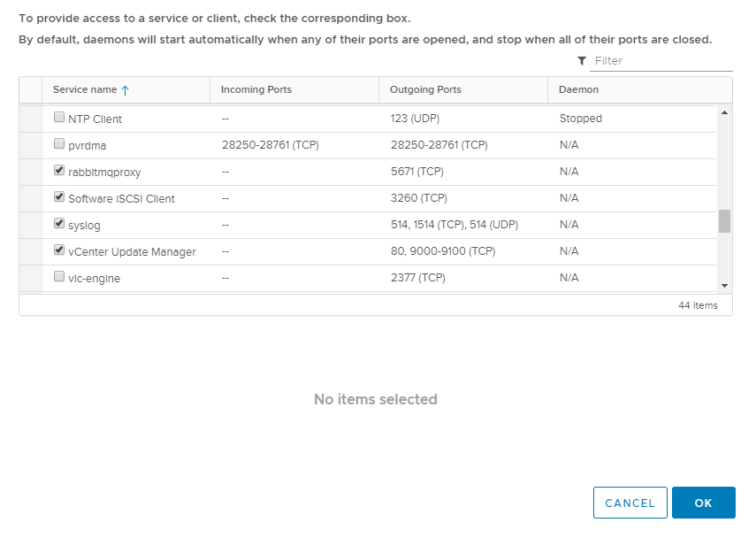756x538 pixels.
Task: Click the OK button
Action: coord(704,503)
